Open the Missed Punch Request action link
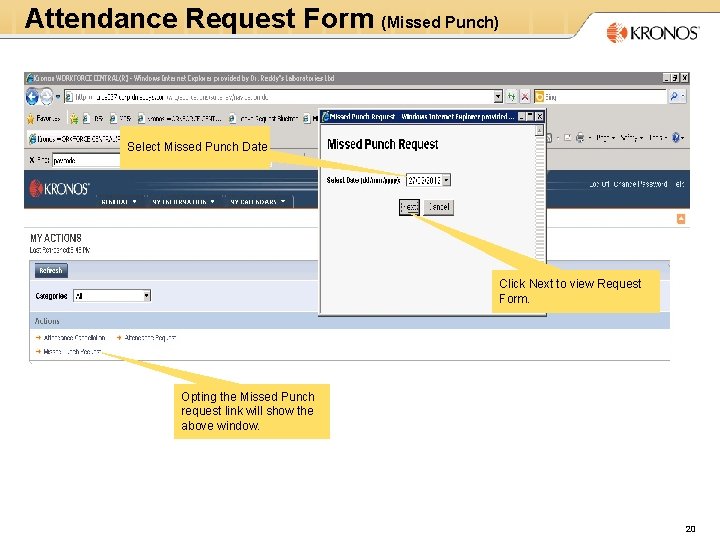This screenshot has height=540, width=720. coord(72,352)
